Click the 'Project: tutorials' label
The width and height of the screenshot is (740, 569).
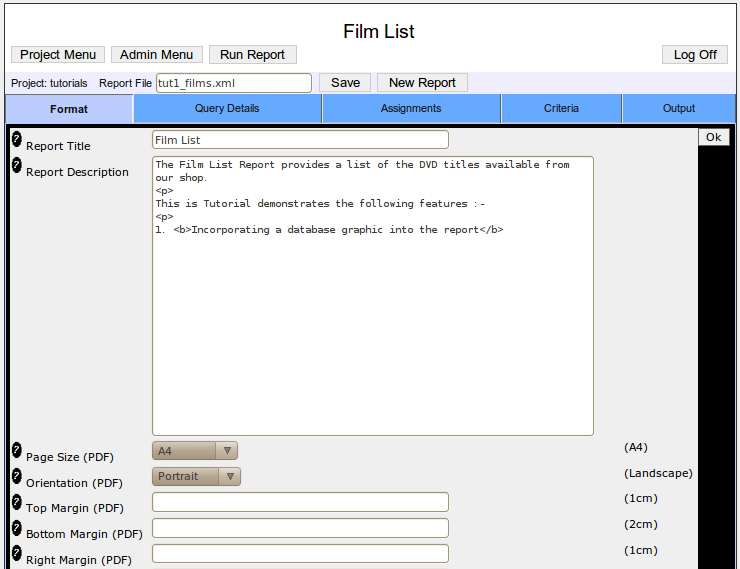click(x=49, y=84)
